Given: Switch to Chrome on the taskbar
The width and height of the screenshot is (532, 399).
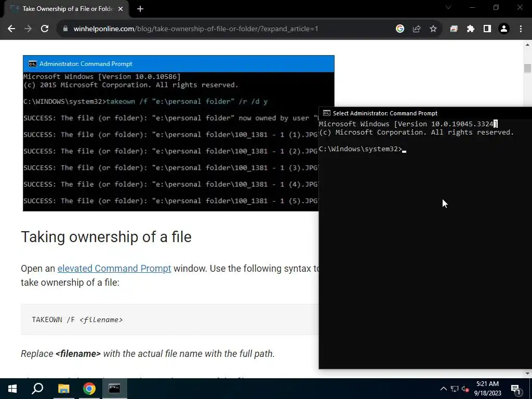Looking at the screenshot, I should 89,389.
